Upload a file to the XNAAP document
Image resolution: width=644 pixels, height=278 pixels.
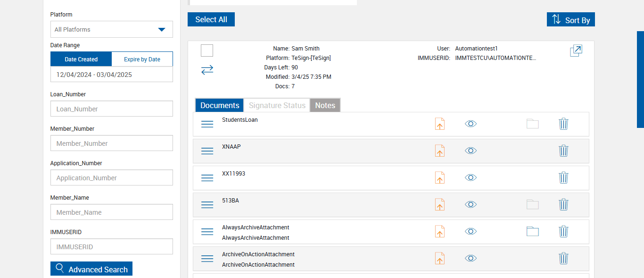(x=439, y=151)
